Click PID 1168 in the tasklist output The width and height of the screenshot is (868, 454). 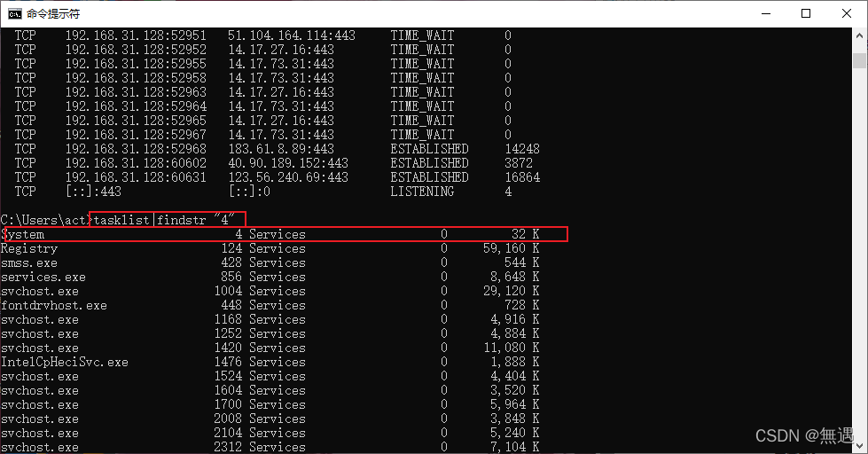coord(228,319)
